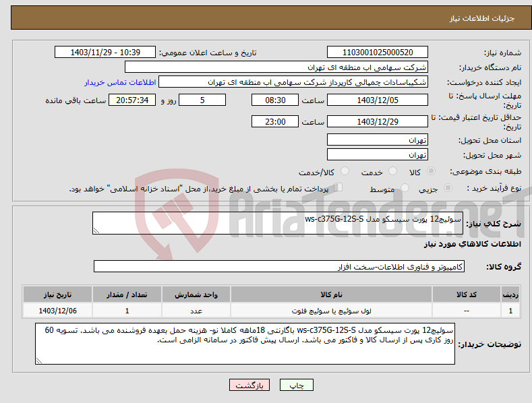Click the اطلاعات کالاهای مورد نیاز heading
Screen dimensions: 532x403
(472, 244)
